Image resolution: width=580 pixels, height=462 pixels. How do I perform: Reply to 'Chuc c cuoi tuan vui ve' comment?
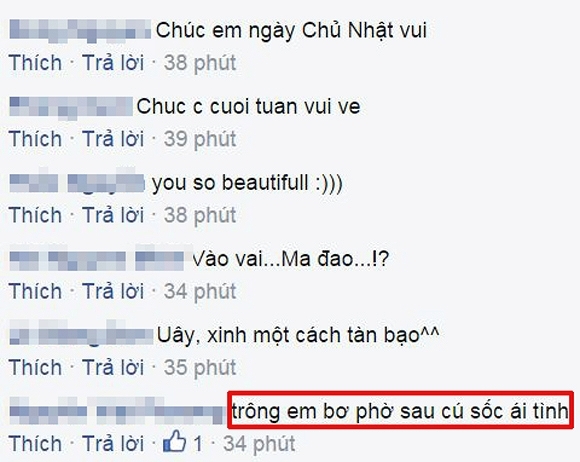(113, 139)
